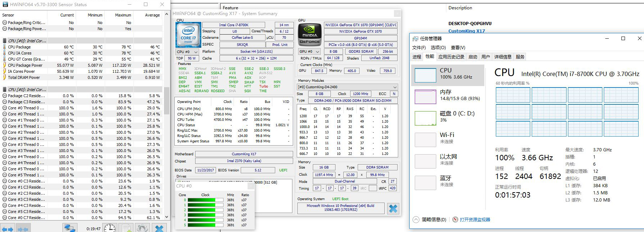Click the Core 0 clock usage bar
Viewport: 644px width, 232px height.
pyautogui.click(x=206, y=200)
